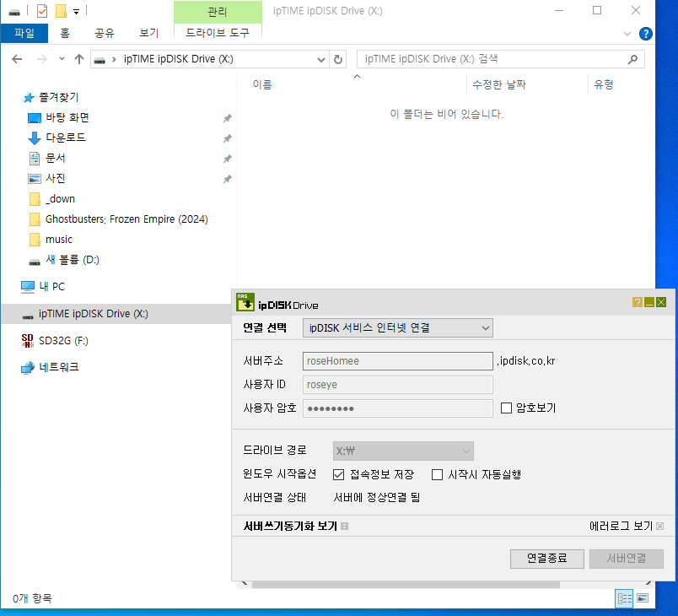Click the 서버연결 button
678x616 pixels.
[626, 559]
